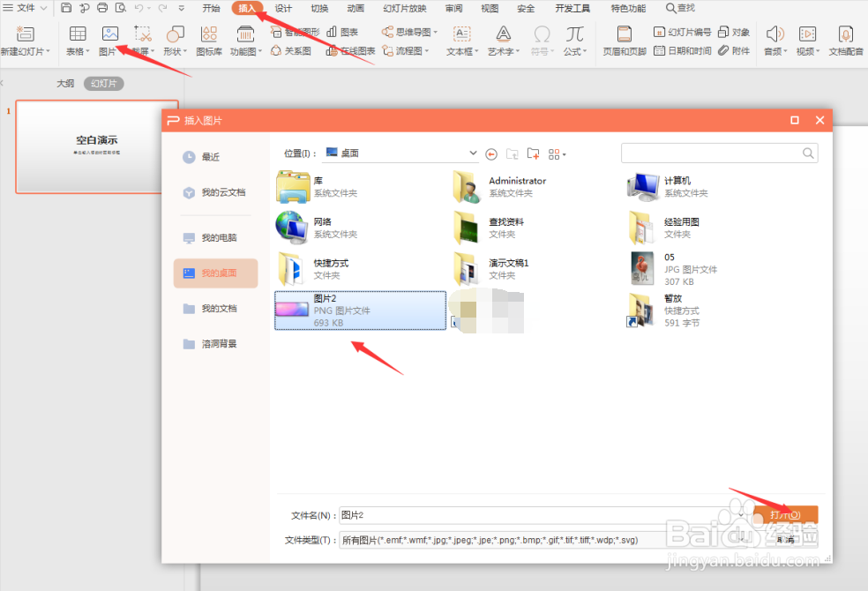Click the 打开 (Open) button
868x591 pixels.
pos(783,514)
